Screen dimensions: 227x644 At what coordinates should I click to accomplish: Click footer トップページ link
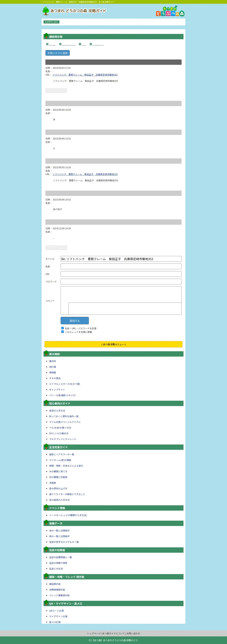[94, 634]
